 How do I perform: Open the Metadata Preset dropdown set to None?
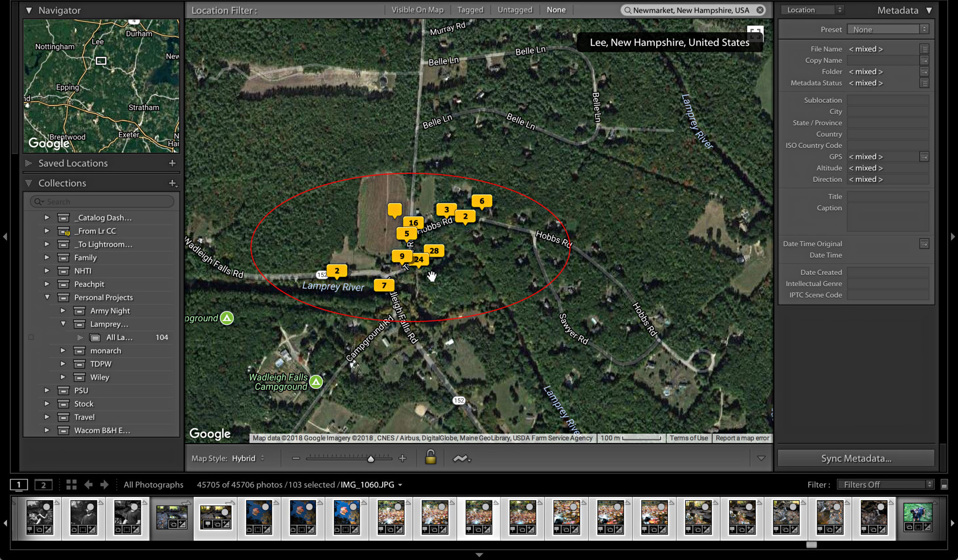point(887,29)
